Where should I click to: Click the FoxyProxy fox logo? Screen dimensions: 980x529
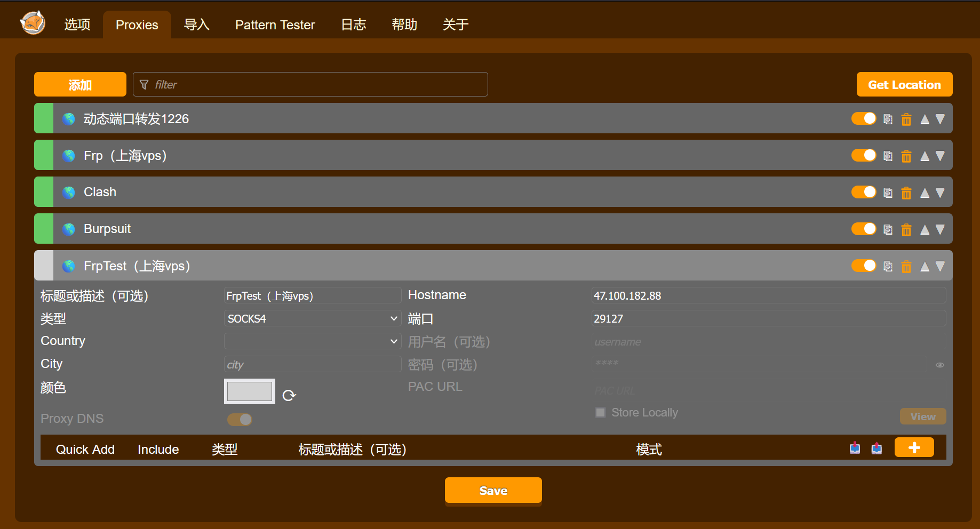click(x=33, y=23)
